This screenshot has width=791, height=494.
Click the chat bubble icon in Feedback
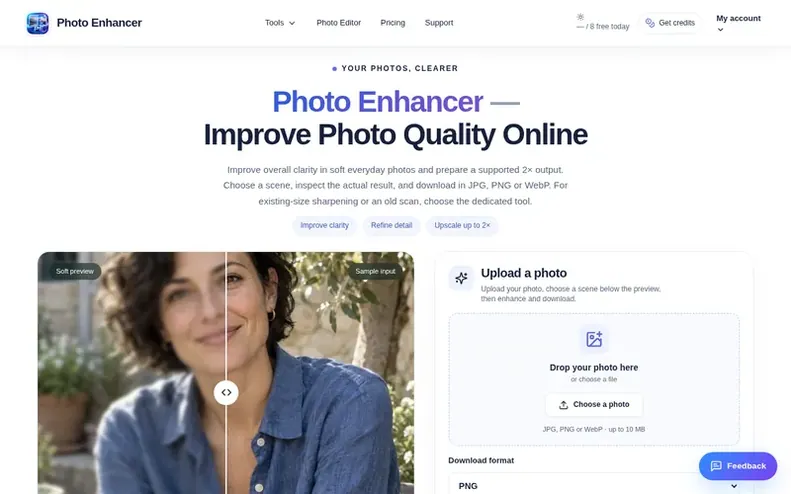point(716,466)
